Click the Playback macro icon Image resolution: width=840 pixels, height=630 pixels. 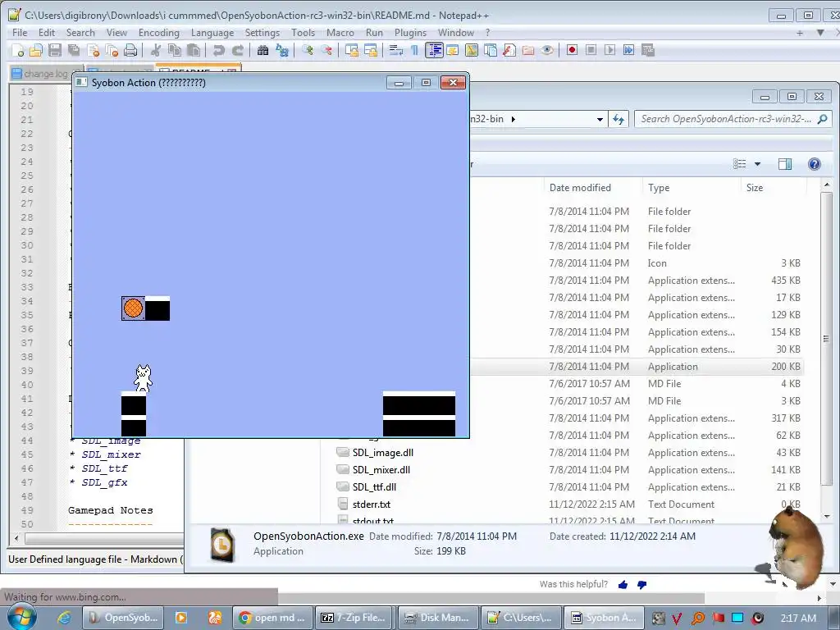[609, 50]
